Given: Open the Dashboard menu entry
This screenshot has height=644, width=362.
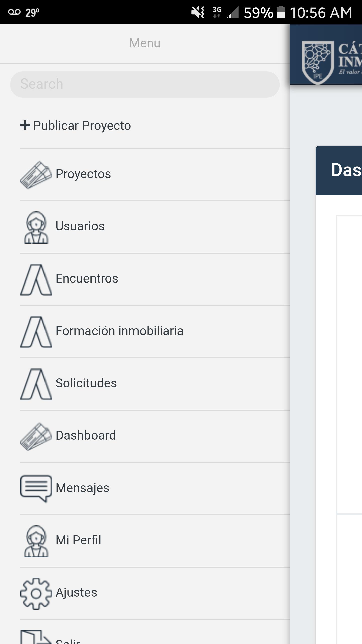Looking at the screenshot, I should [86, 435].
